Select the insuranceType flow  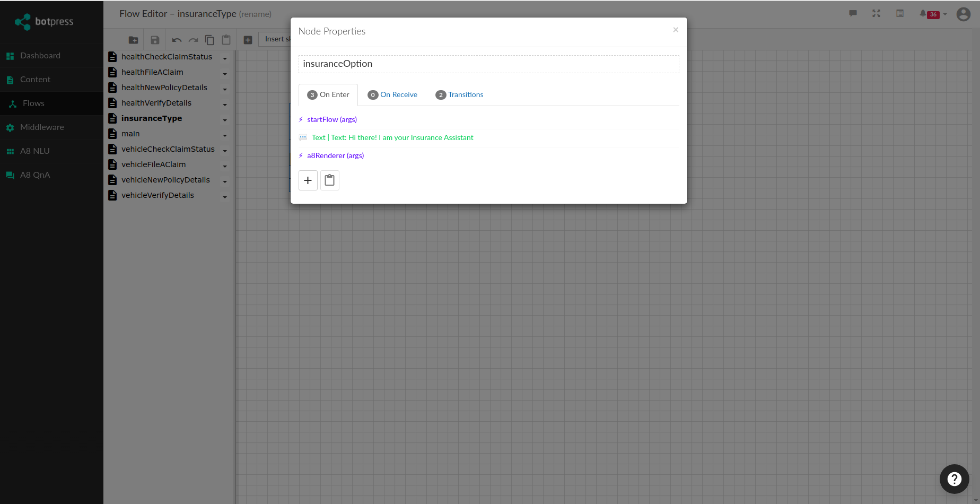tap(152, 118)
